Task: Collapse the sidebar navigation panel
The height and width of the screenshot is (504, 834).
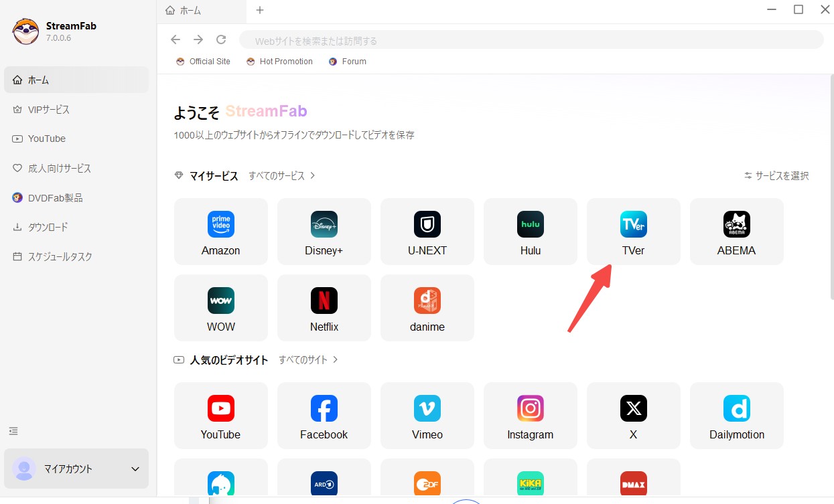Action: [13, 431]
